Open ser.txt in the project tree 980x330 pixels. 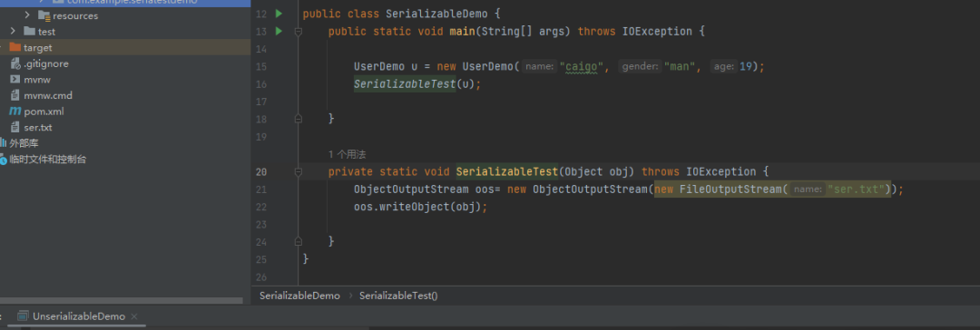pos(38,128)
